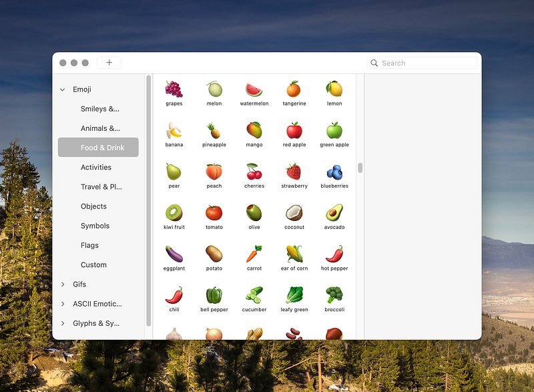Focus the Search field
534x392 pixels.
(422, 63)
